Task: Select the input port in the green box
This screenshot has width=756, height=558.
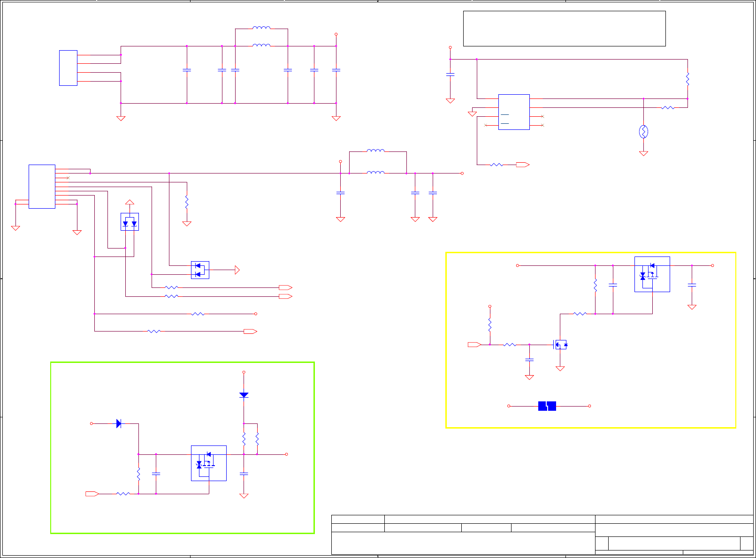Action: (x=92, y=494)
